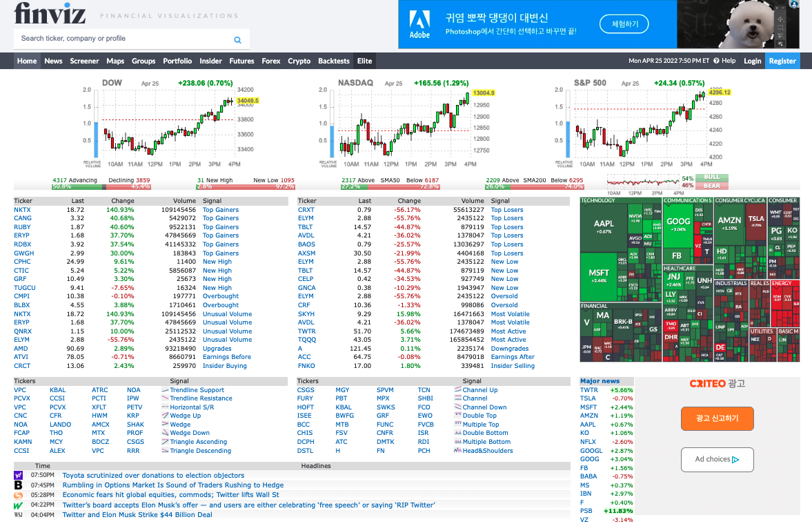Open the Upgrades signal link

click(x=217, y=348)
